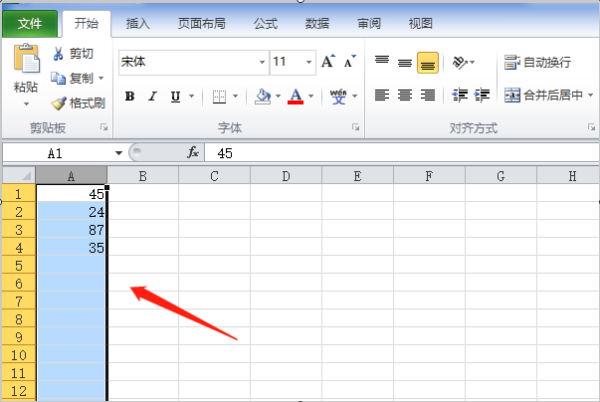Screen dimensions: 600x402
Task: Toggle left text alignment
Action: point(382,95)
